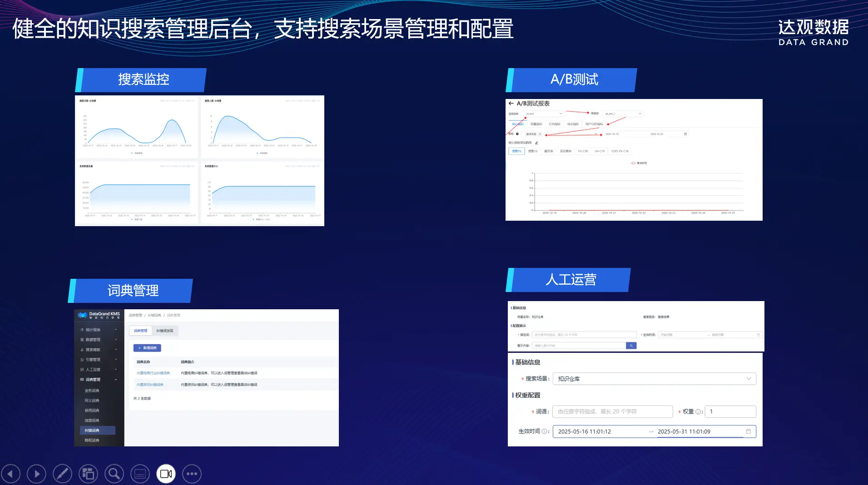Click the 新增词典 button
The image size is (868, 485).
pos(147,348)
